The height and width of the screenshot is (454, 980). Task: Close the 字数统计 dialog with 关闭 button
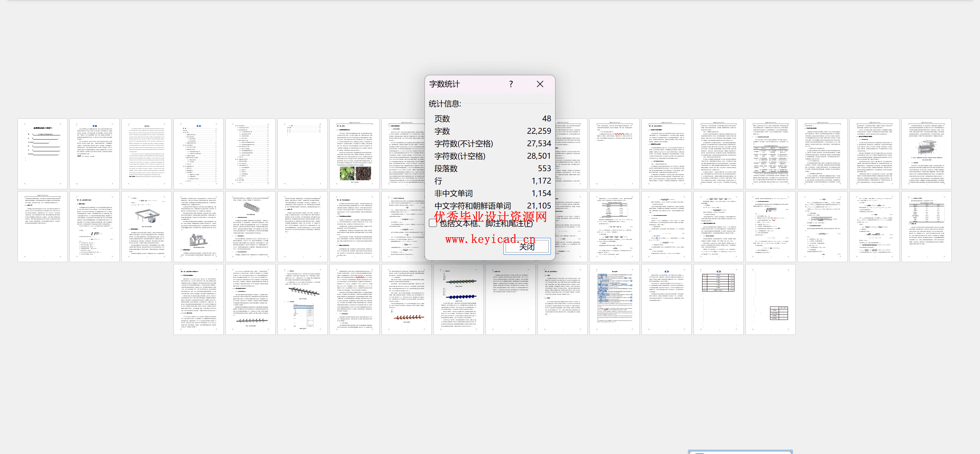(527, 246)
